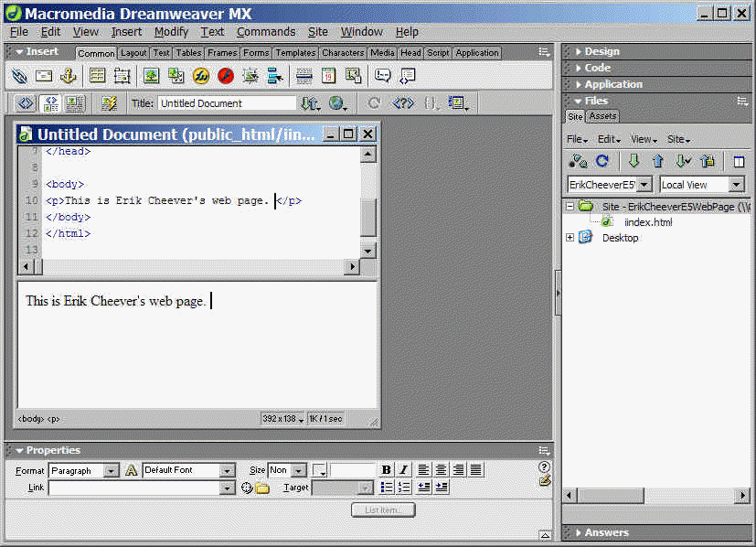Open the Default Font dropdown
The image size is (756, 547).
tap(227, 471)
